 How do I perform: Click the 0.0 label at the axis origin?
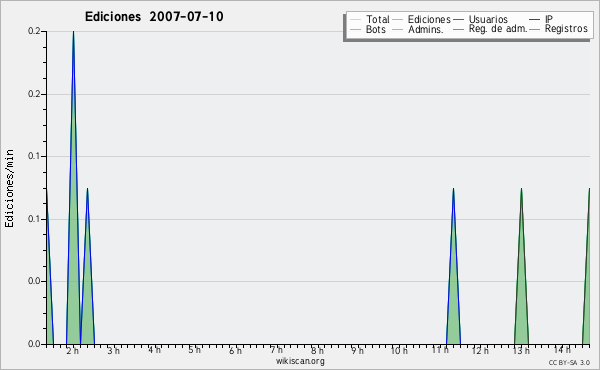pos(34,344)
